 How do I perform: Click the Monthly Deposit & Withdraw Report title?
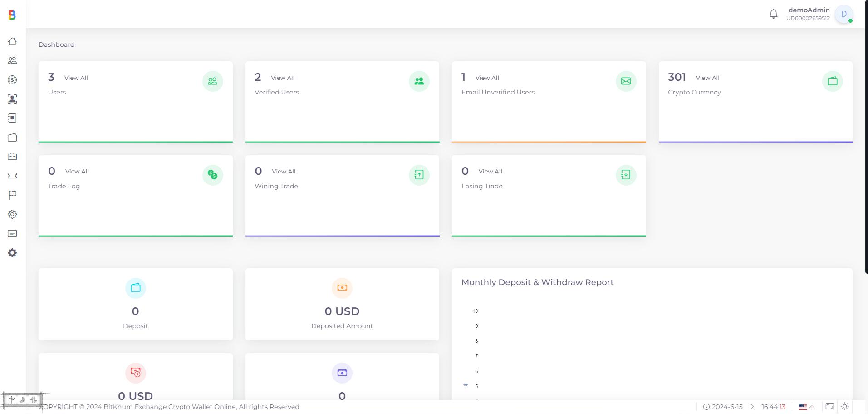538,282
